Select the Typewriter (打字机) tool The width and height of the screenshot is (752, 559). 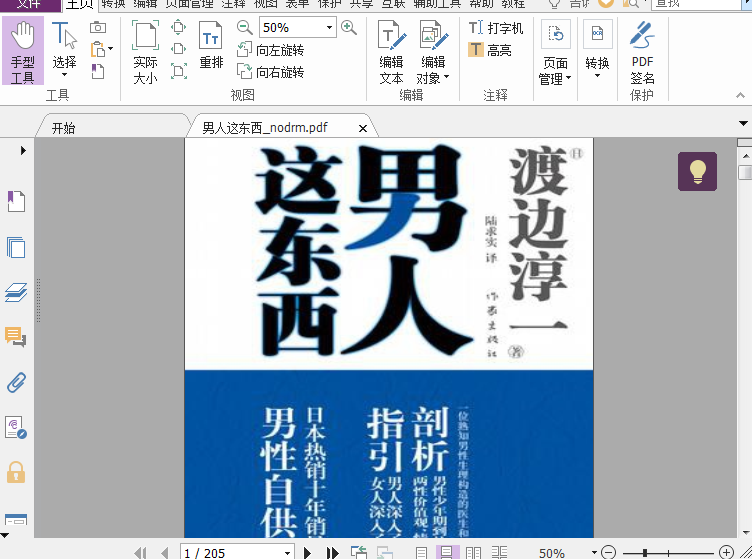click(x=496, y=28)
